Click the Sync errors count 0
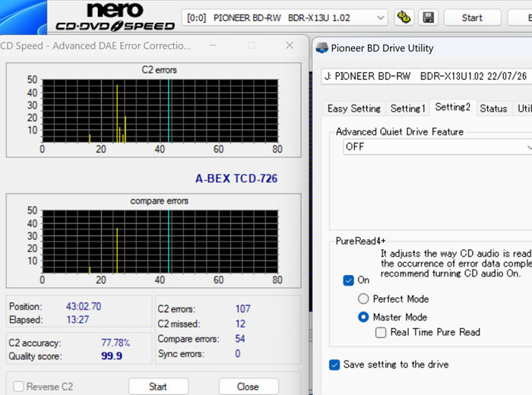 pyautogui.click(x=237, y=354)
